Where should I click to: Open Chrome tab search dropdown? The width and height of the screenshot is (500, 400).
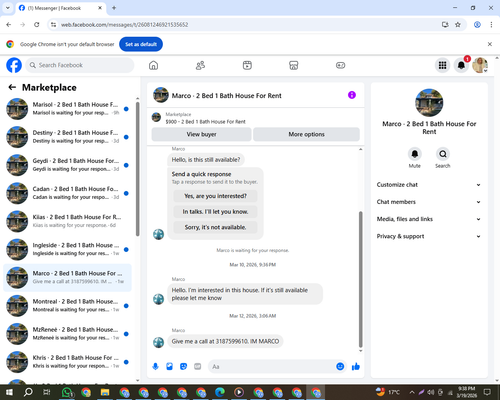[x=7, y=8]
